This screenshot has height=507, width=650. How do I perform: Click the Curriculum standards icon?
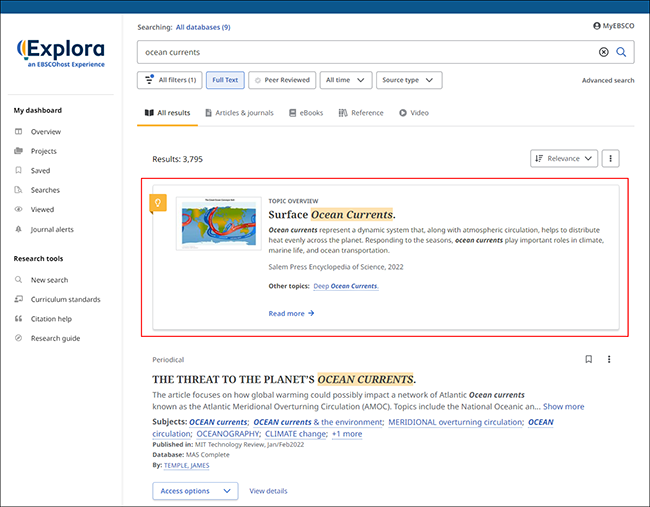coord(18,299)
